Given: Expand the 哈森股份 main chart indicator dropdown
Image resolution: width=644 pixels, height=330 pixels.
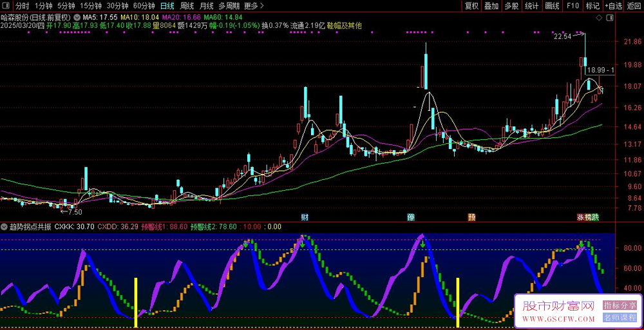Looking at the screenshot, I should click(78, 17).
